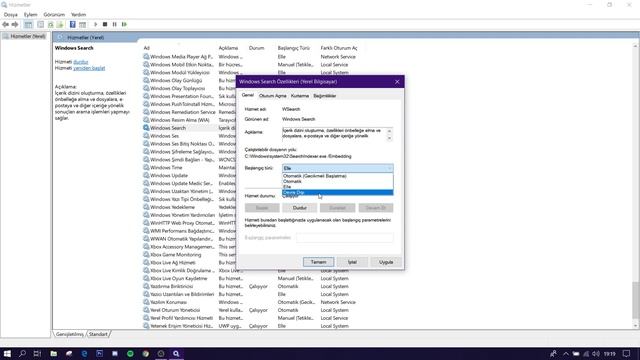Choose the highlighted Devre Dışı option
This screenshot has height=360, width=640.
(338, 192)
